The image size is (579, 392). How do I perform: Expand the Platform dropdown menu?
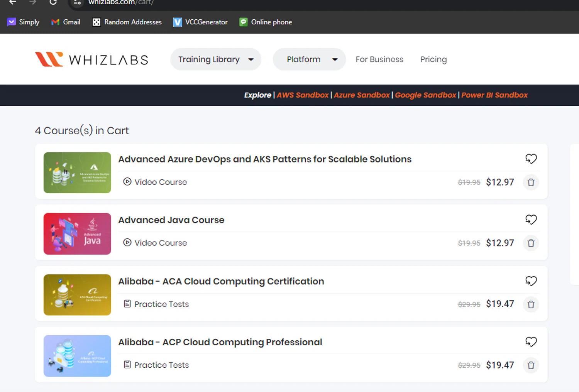coord(309,59)
